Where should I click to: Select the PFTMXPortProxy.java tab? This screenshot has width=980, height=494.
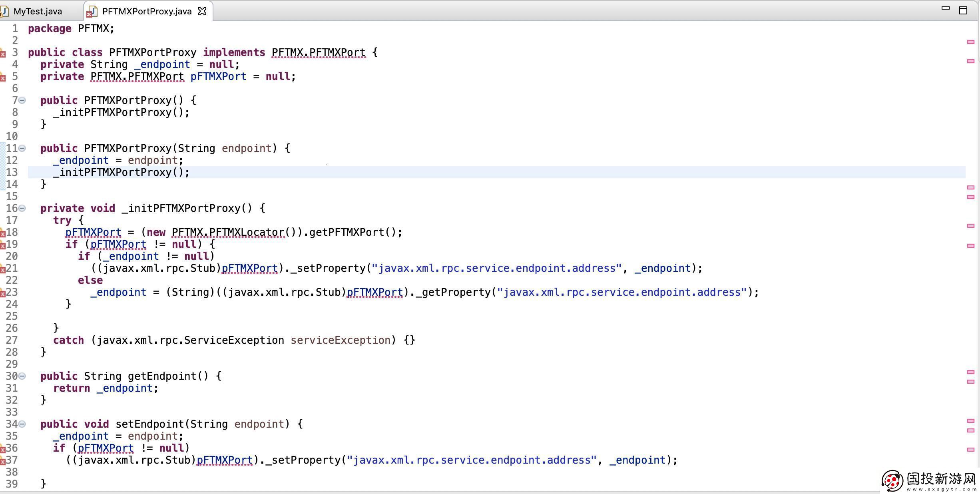pyautogui.click(x=146, y=11)
